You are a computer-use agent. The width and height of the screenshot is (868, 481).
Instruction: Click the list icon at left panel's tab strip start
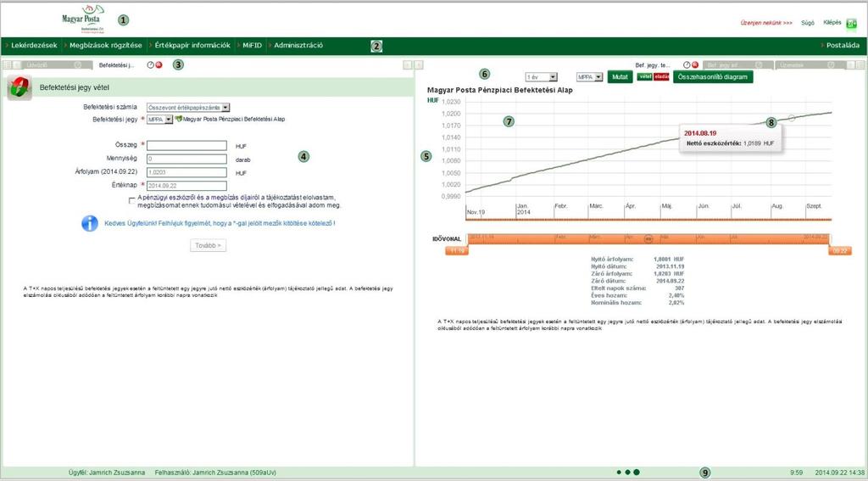(7, 64)
